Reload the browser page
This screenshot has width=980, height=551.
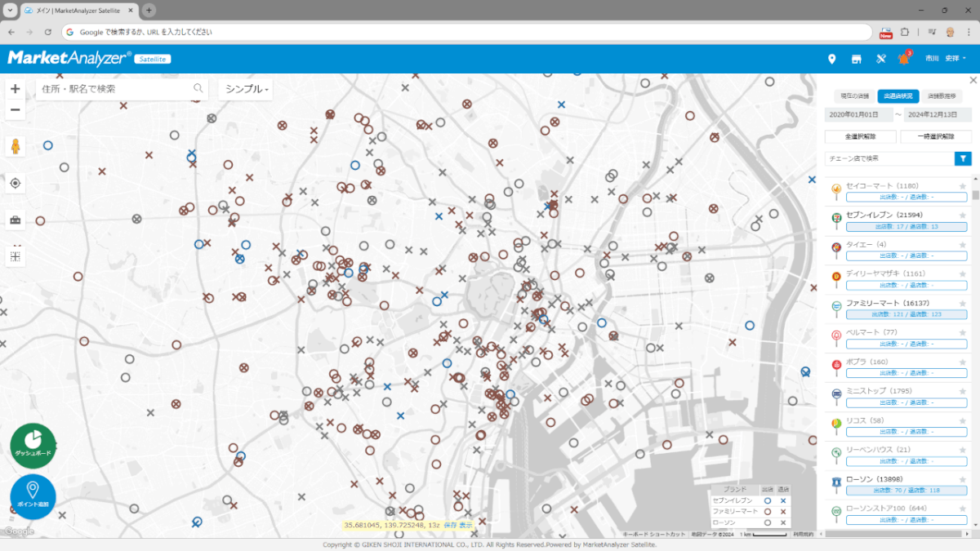pyautogui.click(x=48, y=32)
